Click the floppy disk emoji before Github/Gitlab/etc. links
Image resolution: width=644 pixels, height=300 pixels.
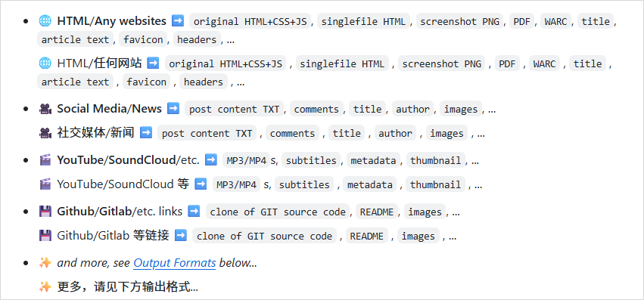click(x=45, y=212)
